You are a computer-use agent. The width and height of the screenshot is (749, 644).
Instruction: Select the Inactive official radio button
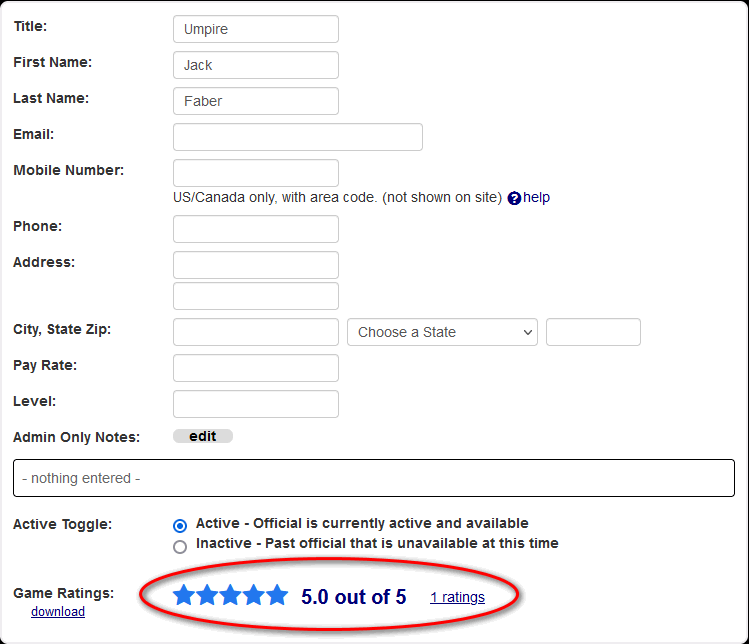180,546
